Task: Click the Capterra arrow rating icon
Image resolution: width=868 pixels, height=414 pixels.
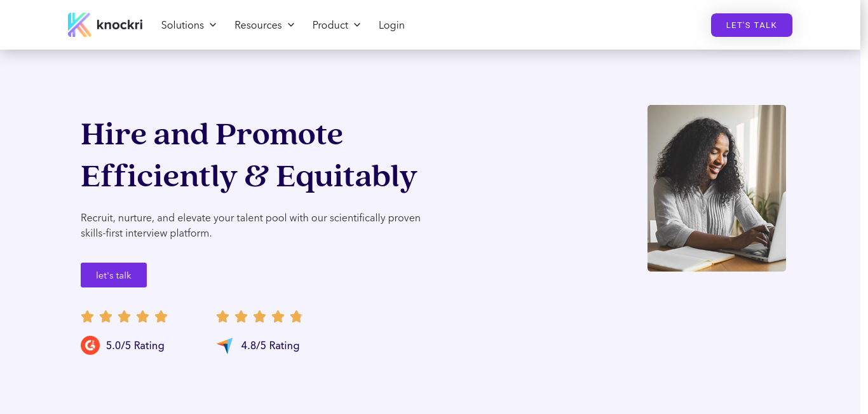Action: 225,345
